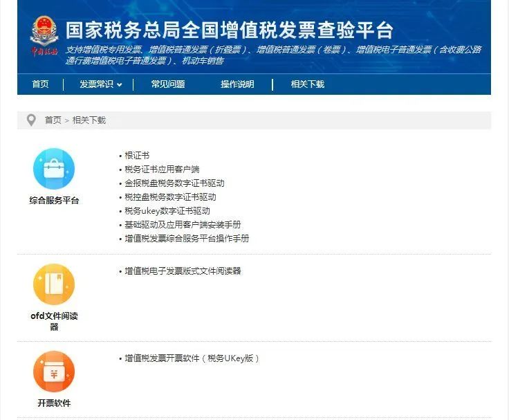
Task: Click the 综合服务平台 briefcase icon
Action: pos(54,169)
